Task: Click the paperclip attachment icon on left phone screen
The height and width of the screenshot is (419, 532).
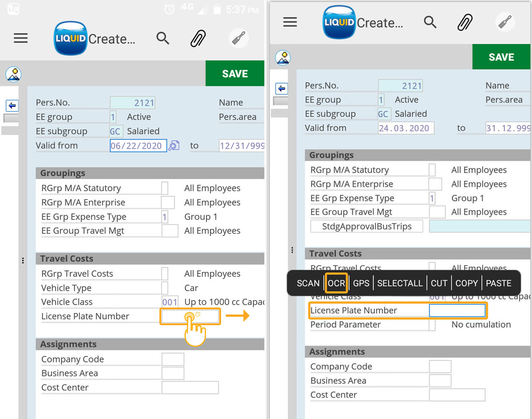Action: tap(198, 38)
